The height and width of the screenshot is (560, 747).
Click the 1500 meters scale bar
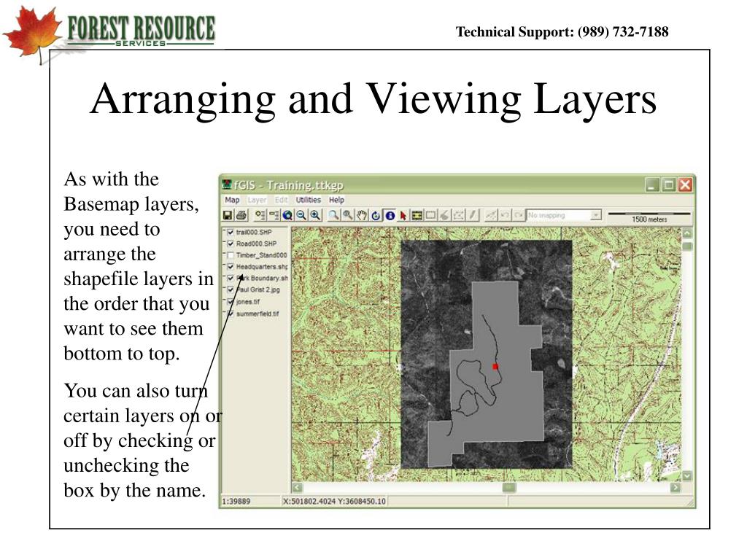[649, 217]
